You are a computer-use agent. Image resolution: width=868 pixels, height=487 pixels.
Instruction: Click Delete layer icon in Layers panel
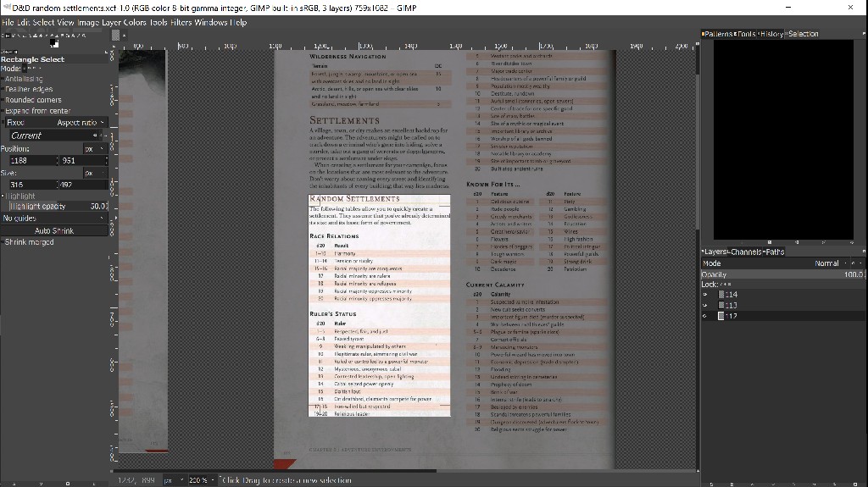pyautogui.click(x=854, y=484)
